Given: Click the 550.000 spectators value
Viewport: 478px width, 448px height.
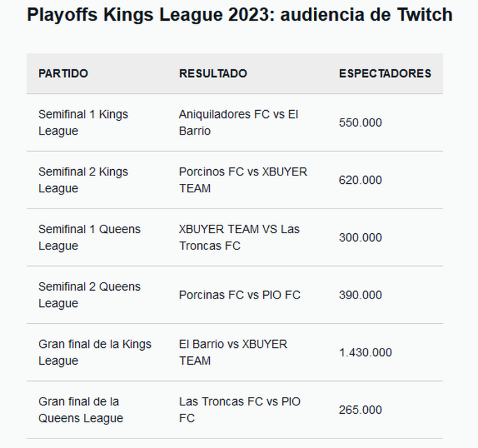Looking at the screenshot, I should [360, 123].
